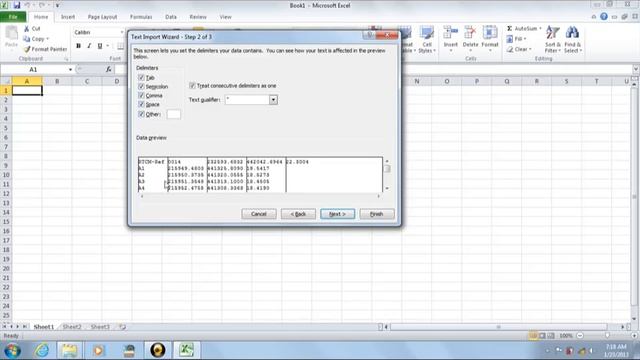Click Next in the Text Import Wizard
The image size is (640, 360).
point(338,214)
